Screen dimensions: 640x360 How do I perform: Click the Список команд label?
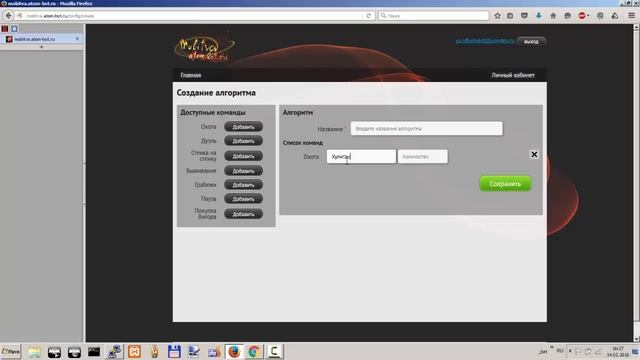tap(303, 142)
